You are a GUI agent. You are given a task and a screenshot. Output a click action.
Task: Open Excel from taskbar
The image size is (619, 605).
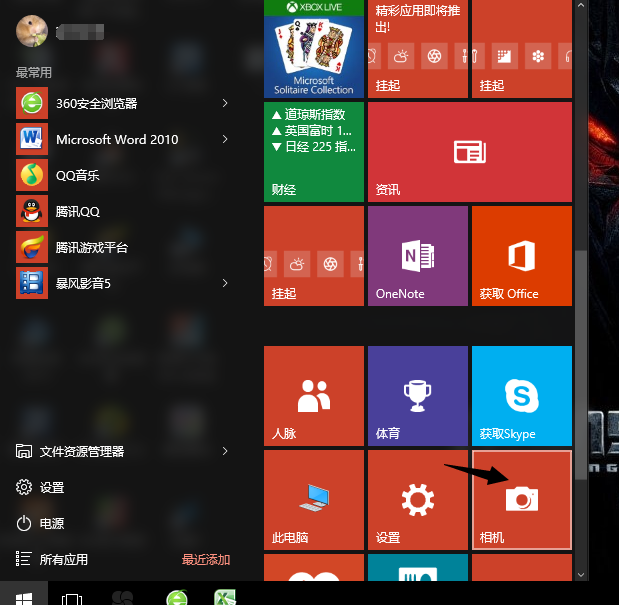(225, 597)
